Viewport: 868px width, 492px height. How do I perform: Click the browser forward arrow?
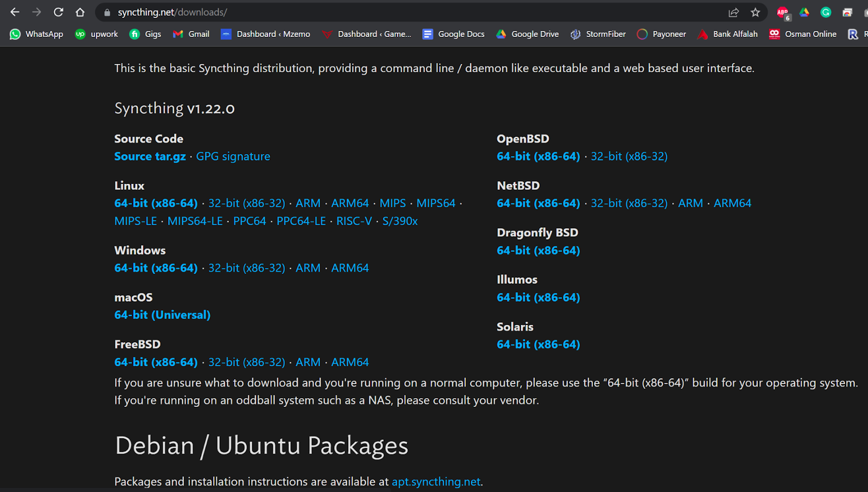pos(36,12)
